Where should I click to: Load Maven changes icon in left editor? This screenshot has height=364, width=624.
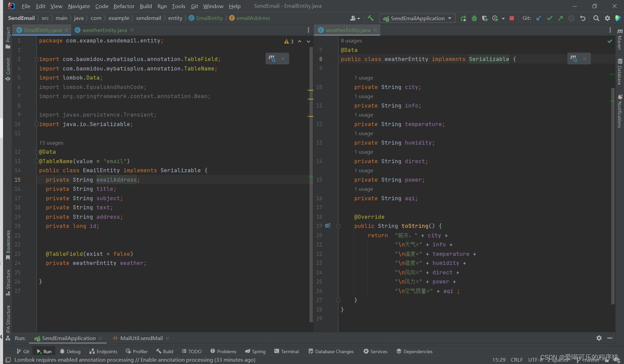pos(272,59)
